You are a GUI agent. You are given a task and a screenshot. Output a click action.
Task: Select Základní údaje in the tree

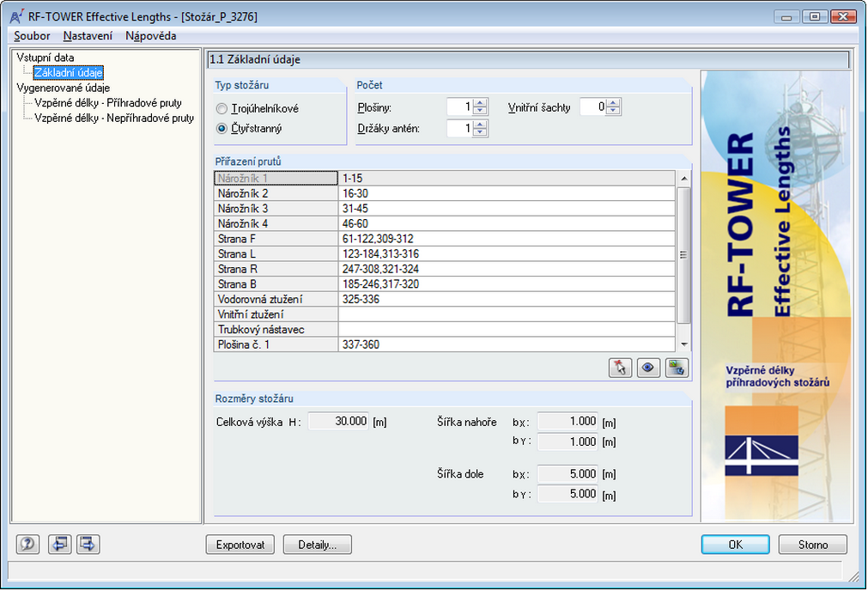(68, 72)
